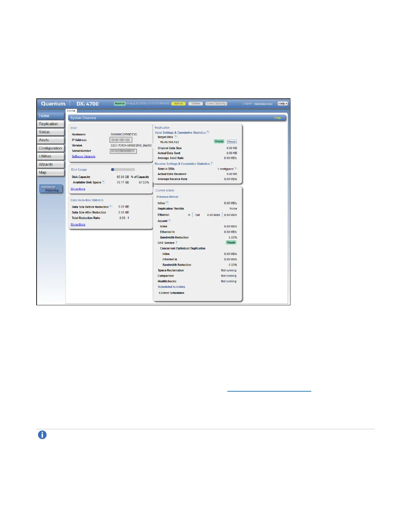Click the yellow Help link in System Overview bar
411x532 pixels.
278,118
